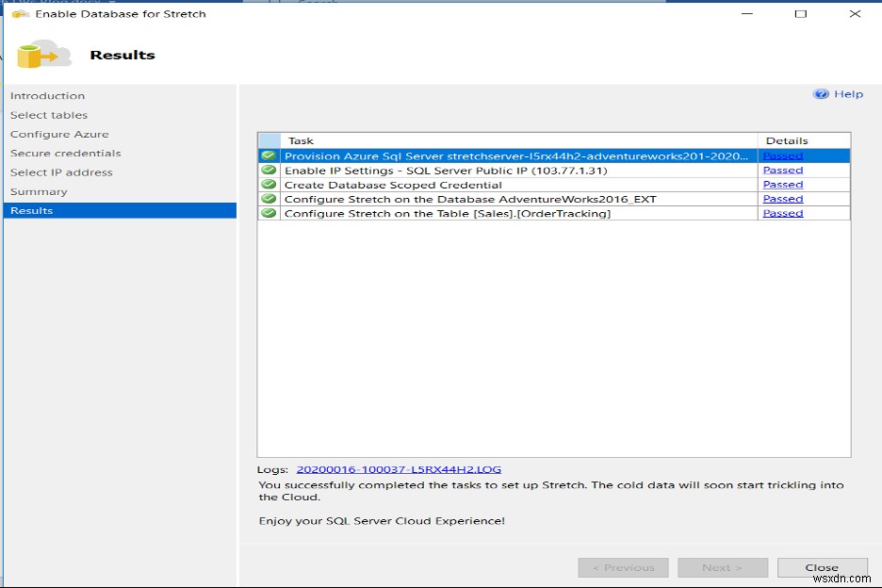The height and width of the screenshot is (588, 882).
Task: Click the Results heading text
Action: tap(122, 55)
